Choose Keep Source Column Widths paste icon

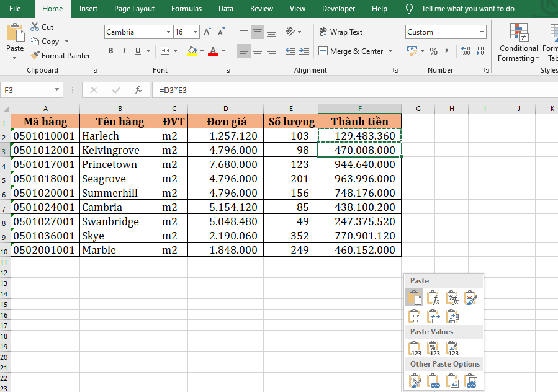434,317
